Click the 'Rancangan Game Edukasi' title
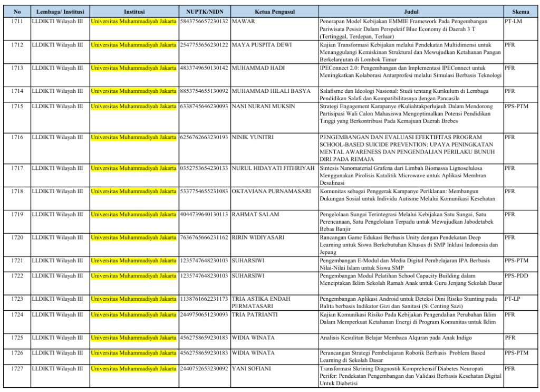The height and width of the screenshot is (392, 540). (409, 245)
